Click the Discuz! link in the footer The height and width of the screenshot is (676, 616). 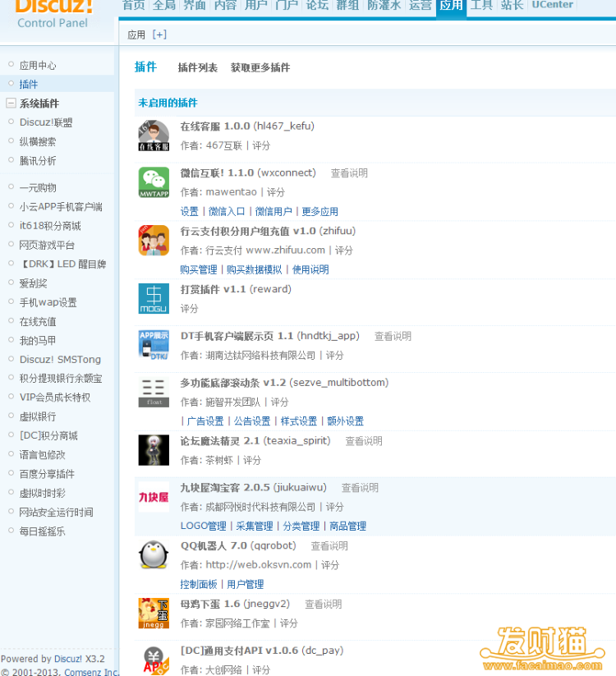coord(67,659)
